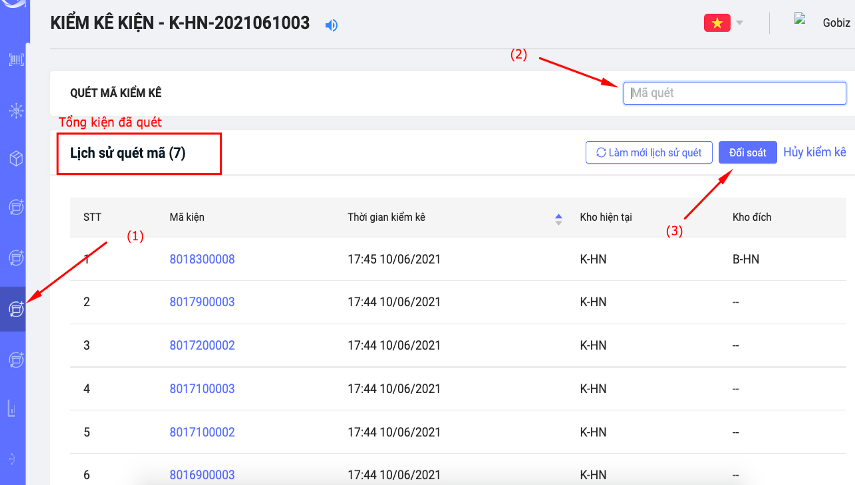Viewport: 855px width, 485px height.
Task: Open the package box sidebar icon
Action: click(x=15, y=159)
